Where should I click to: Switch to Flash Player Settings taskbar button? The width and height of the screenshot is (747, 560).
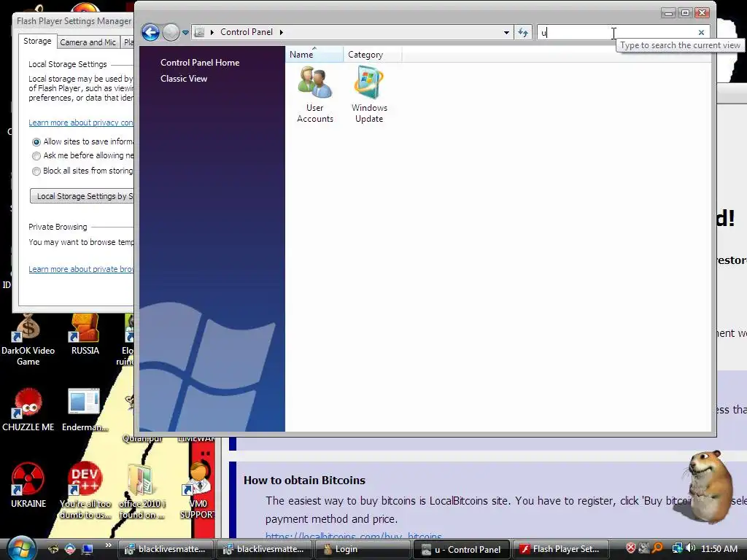(560, 549)
